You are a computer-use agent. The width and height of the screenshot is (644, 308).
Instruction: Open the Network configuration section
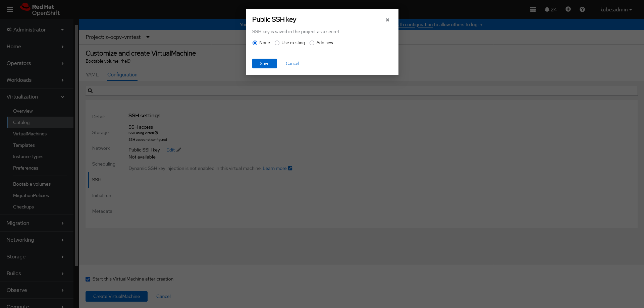point(101,148)
